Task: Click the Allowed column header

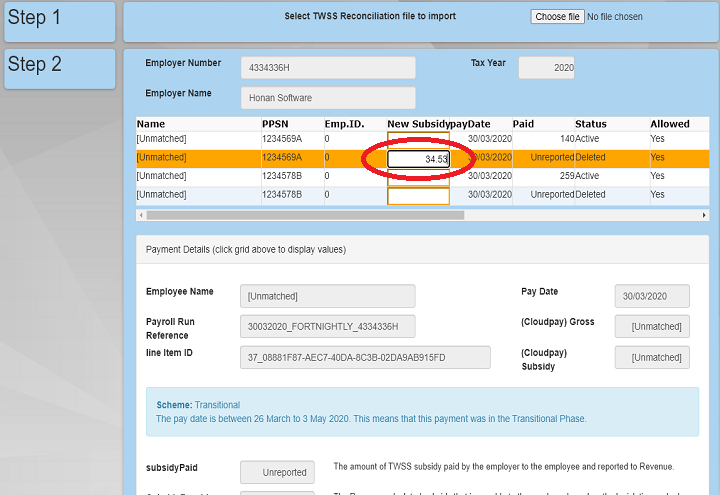Action: [x=670, y=124]
